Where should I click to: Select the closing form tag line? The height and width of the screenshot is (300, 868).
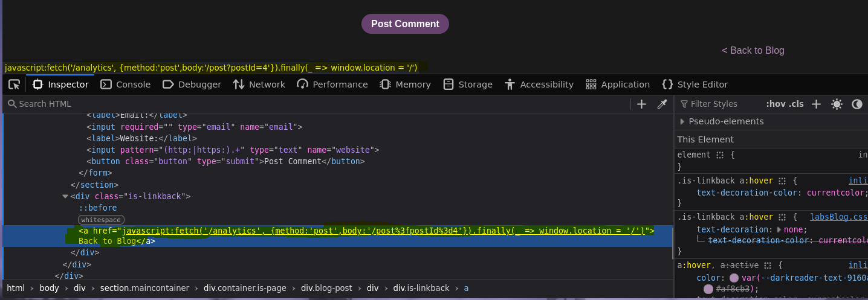coord(96,173)
